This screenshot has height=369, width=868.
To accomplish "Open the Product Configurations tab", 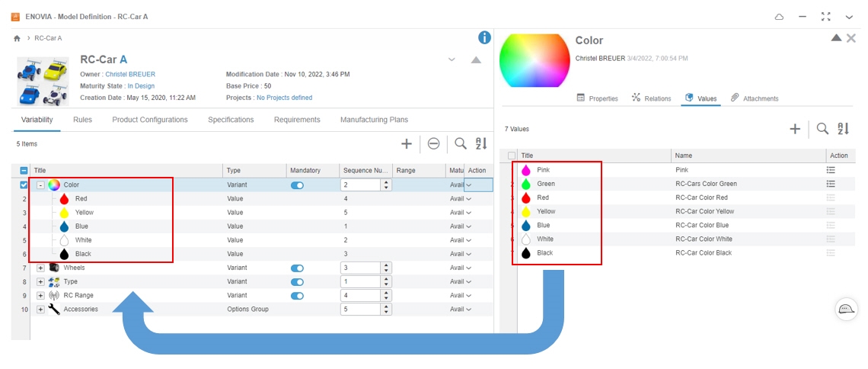I will [150, 120].
